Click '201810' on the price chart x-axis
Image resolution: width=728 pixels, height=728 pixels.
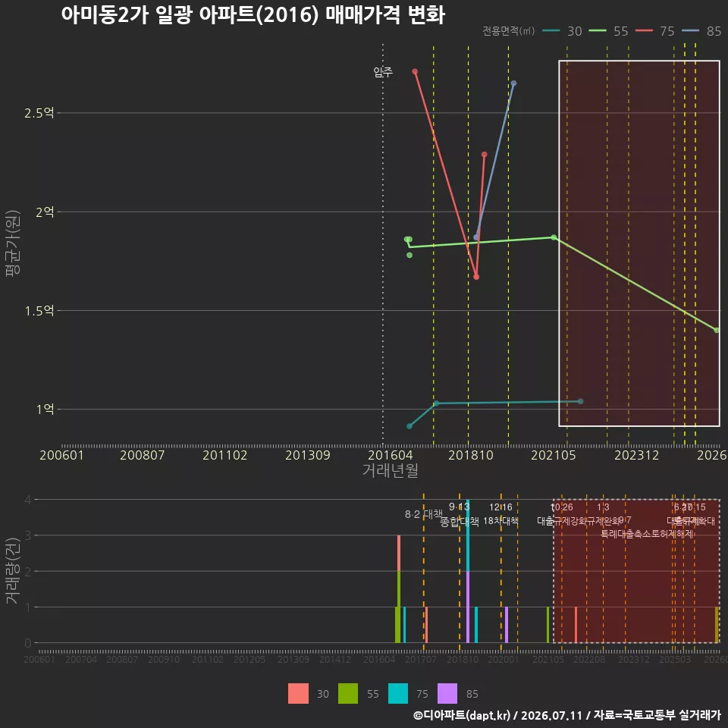point(471,455)
